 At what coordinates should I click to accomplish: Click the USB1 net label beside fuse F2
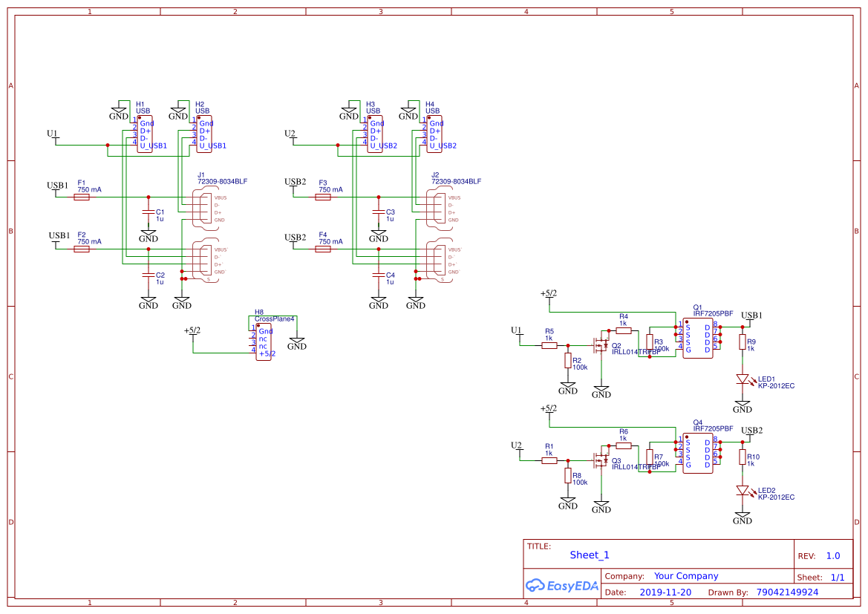[59, 235]
